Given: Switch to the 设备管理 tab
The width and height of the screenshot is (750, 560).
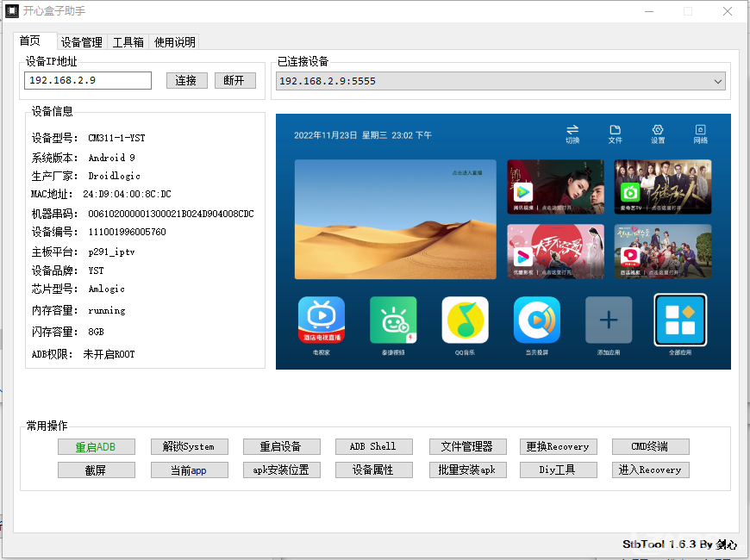Looking at the screenshot, I should [82, 42].
